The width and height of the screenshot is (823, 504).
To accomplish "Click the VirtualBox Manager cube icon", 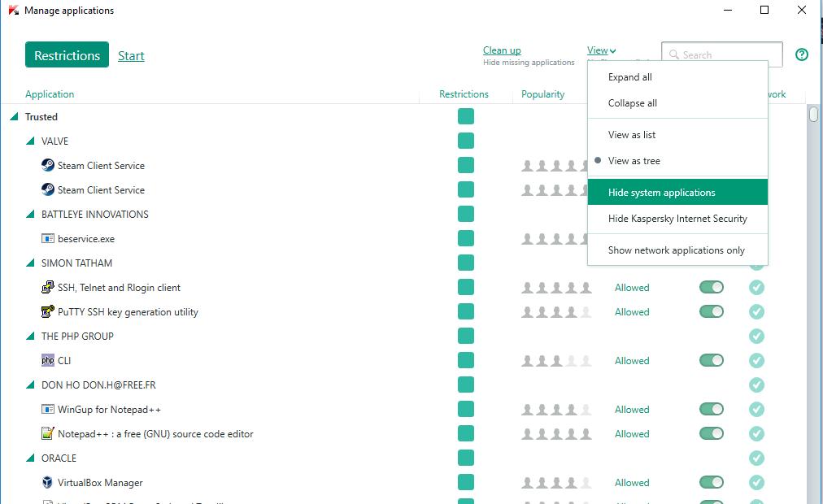I will click(x=48, y=482).
